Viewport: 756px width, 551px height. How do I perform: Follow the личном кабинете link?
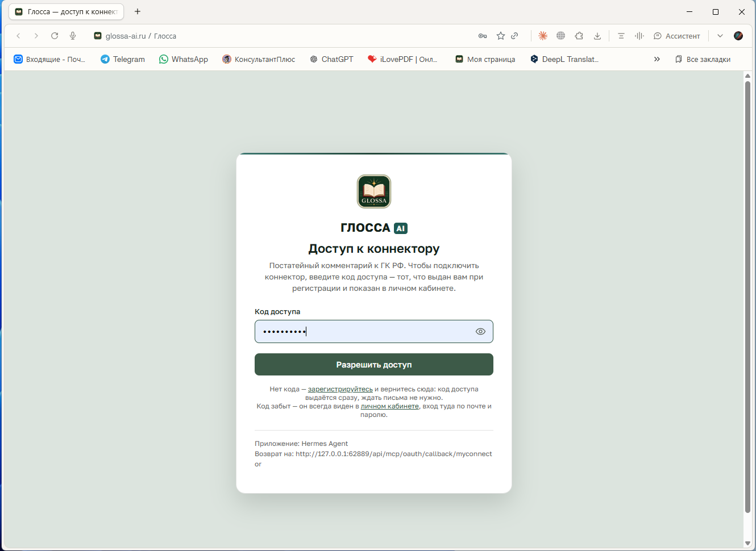[390, 406]
